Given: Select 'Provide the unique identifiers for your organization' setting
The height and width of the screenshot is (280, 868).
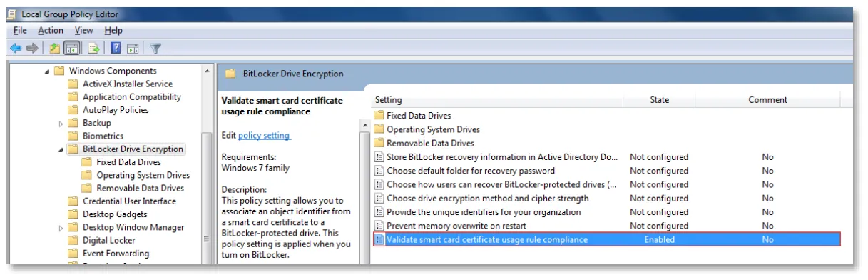Looking at the screenshot, I should point(484,213).
